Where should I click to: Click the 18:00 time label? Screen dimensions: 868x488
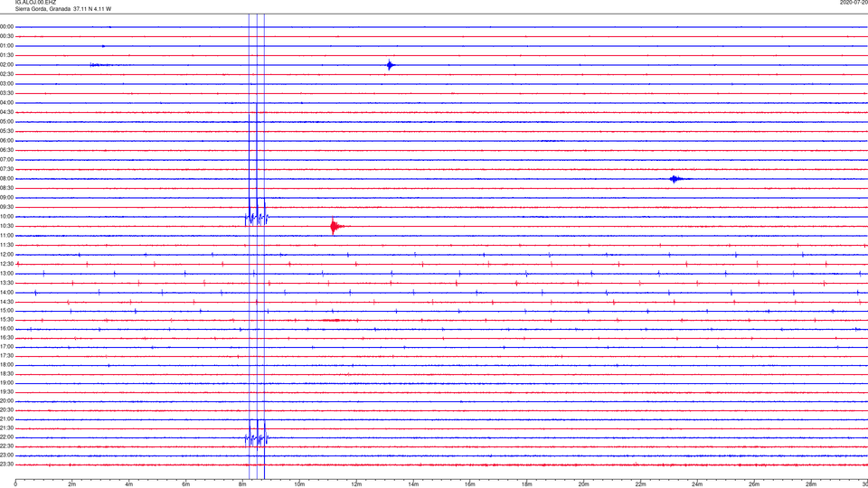pos(7,364)
